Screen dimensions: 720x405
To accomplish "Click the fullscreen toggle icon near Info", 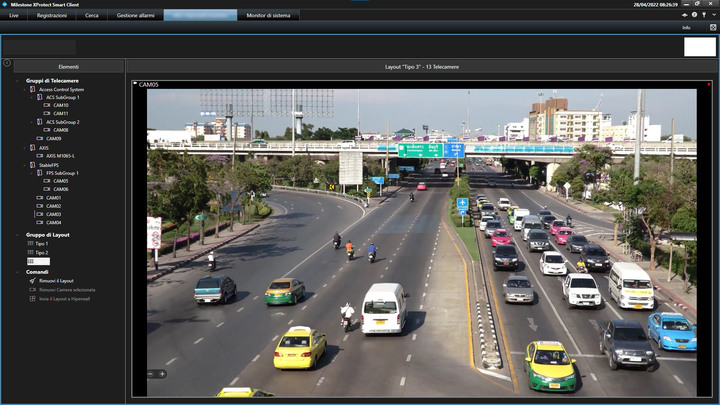I will click(x=713, y=28).
